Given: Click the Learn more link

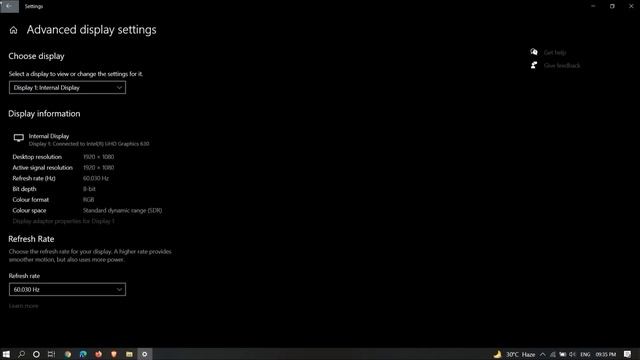Looking at the screenshot, I should [24, 306].
